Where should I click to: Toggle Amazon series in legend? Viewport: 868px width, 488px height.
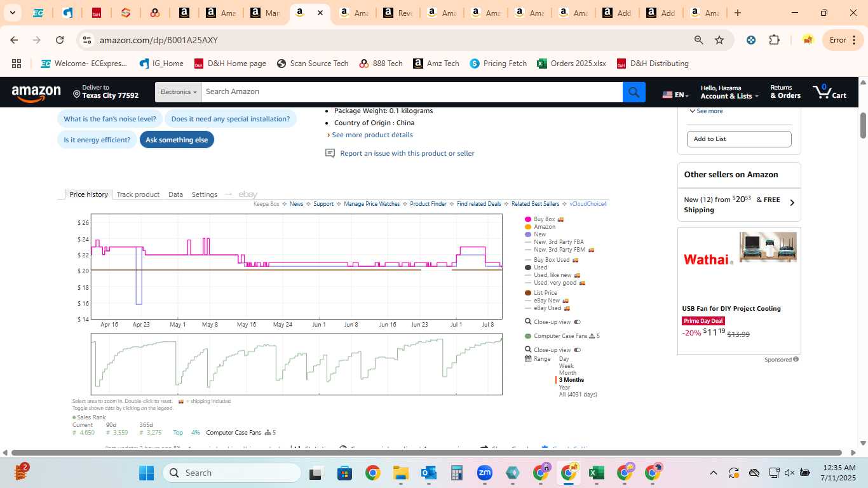tap(540, 227)
